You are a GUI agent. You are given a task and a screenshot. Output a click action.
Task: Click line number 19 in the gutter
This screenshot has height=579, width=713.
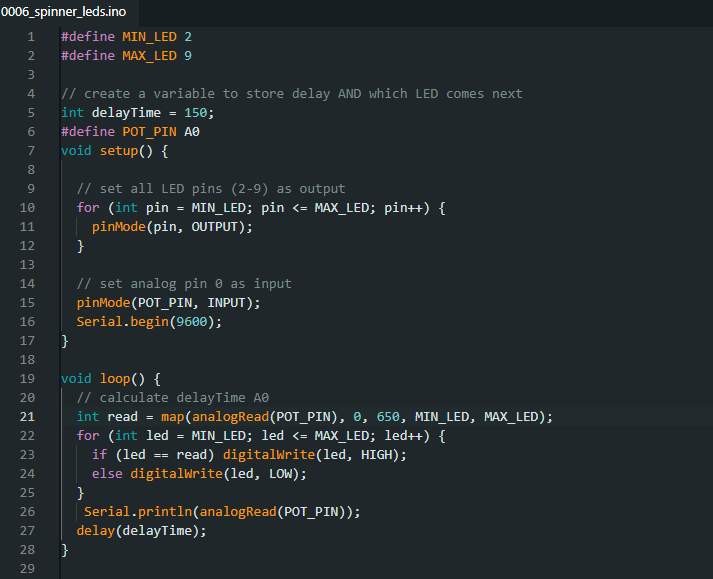tap(27, 379)
